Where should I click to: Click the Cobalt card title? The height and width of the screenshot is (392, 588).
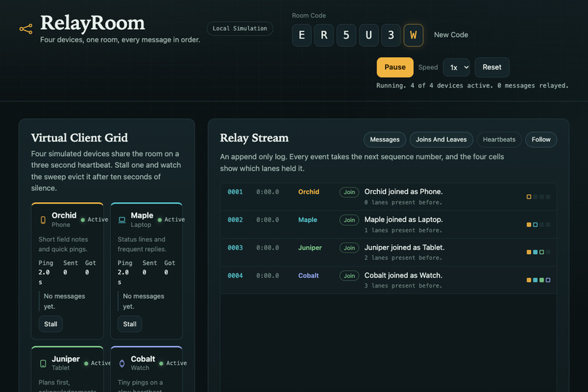(143, 359)
